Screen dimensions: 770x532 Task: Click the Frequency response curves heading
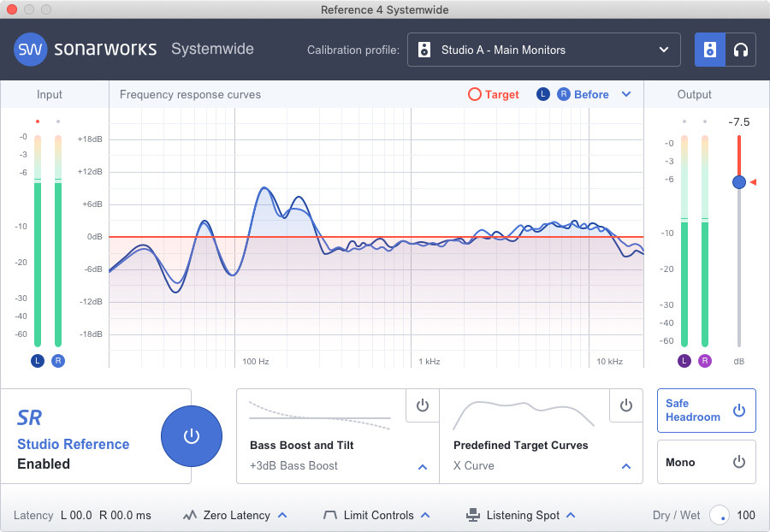190,95
